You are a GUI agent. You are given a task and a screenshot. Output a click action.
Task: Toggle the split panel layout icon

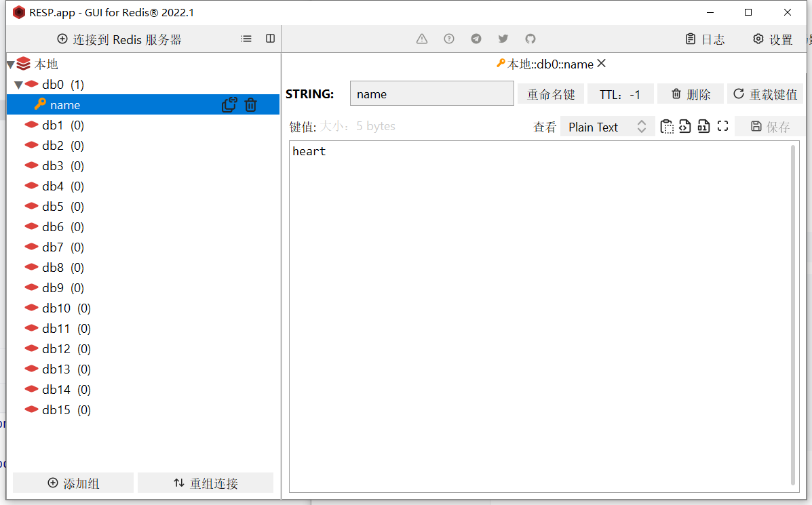[x=270, y=39]
